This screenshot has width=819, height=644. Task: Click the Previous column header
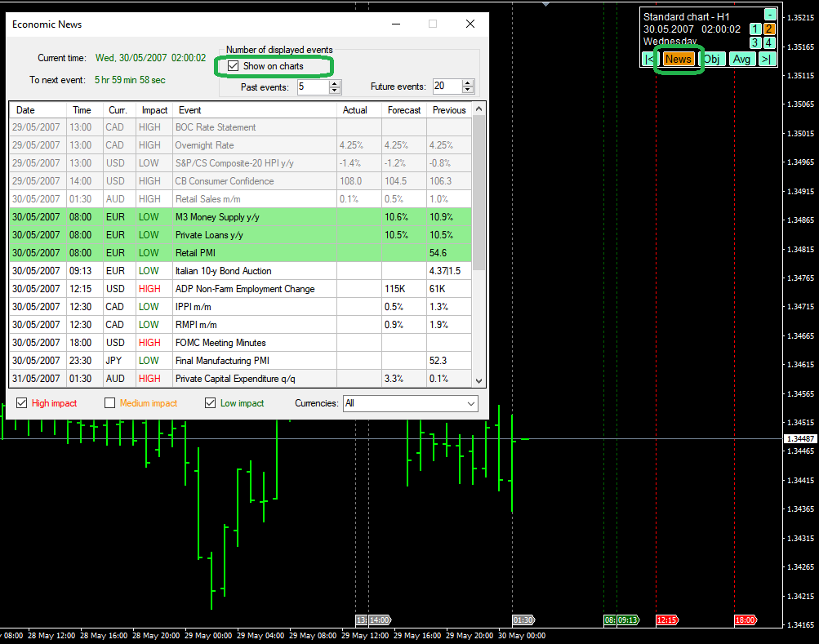pos(449,110)
